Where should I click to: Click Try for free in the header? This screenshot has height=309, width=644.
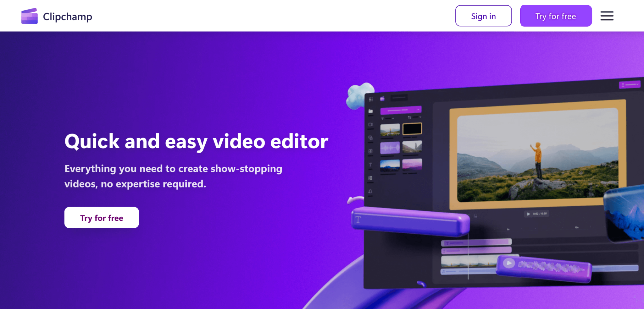(556, 16)
